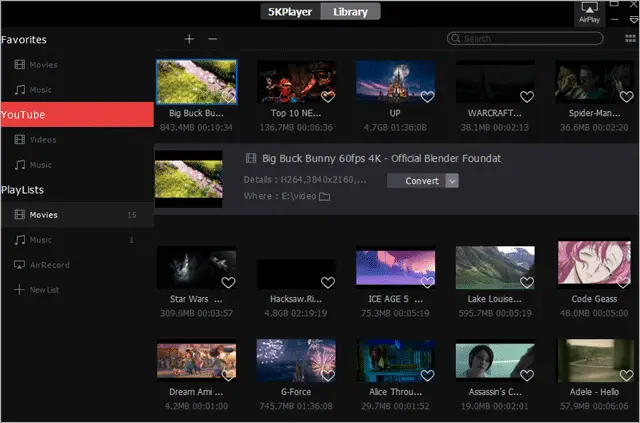Click the search magnifier icon
Screen dimensions: 640x423
click(x=456, y=38)
